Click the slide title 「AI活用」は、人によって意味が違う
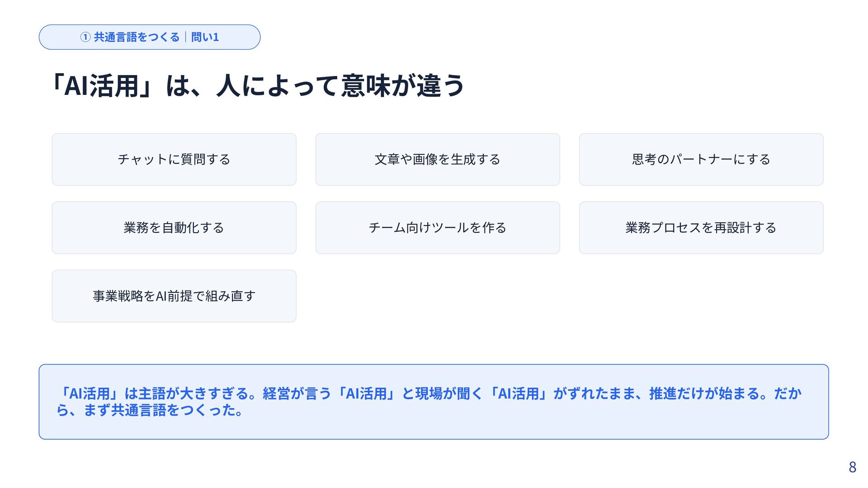868x488 pixels. coord(257,85)
